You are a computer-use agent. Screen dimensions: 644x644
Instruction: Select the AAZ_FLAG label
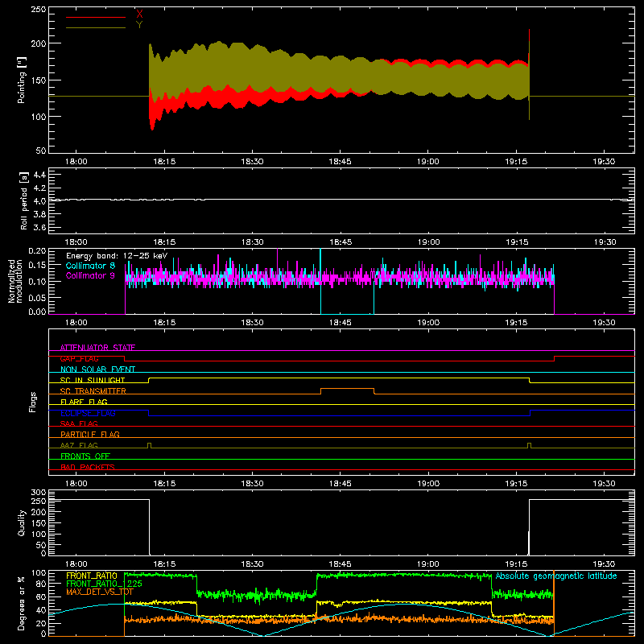(79, 445)
